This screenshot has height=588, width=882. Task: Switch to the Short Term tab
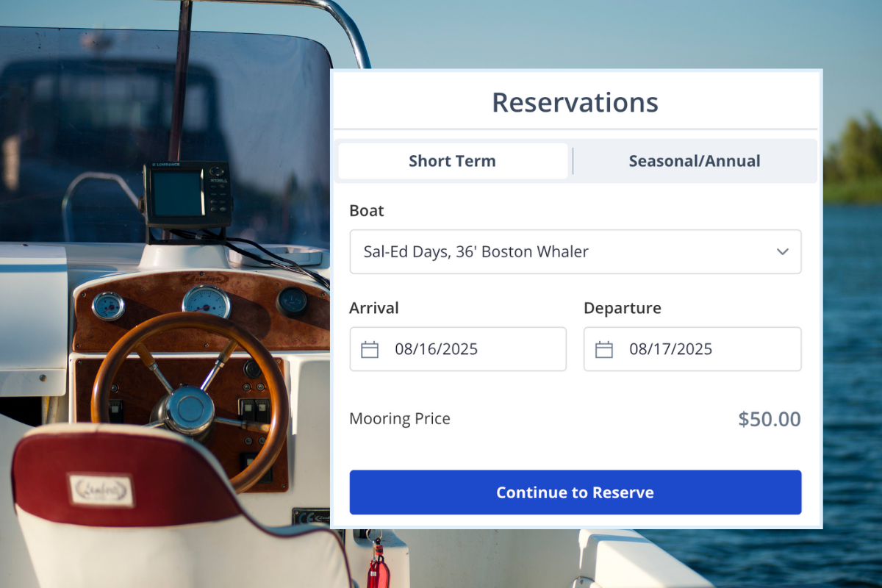[x=452, y=161]
